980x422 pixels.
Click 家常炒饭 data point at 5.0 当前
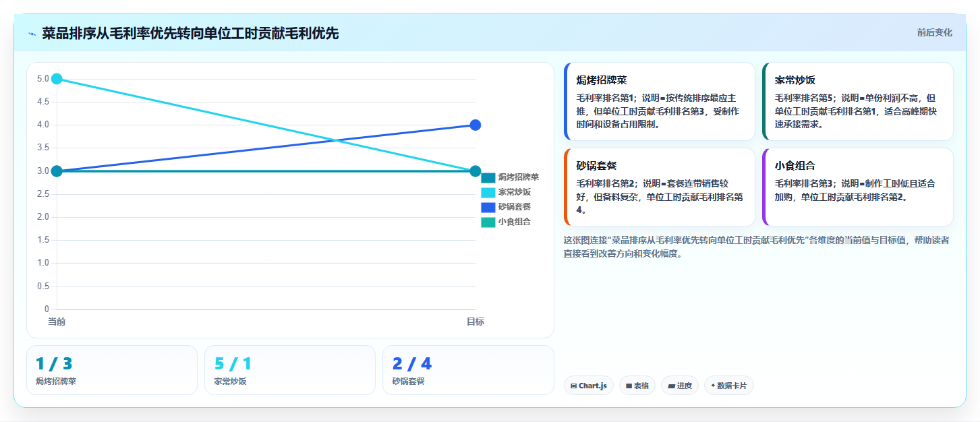click(x=57, y=79)
